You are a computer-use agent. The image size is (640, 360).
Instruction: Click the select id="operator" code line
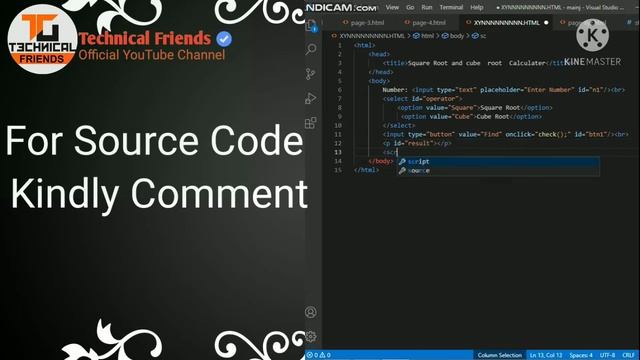[422, 99]
